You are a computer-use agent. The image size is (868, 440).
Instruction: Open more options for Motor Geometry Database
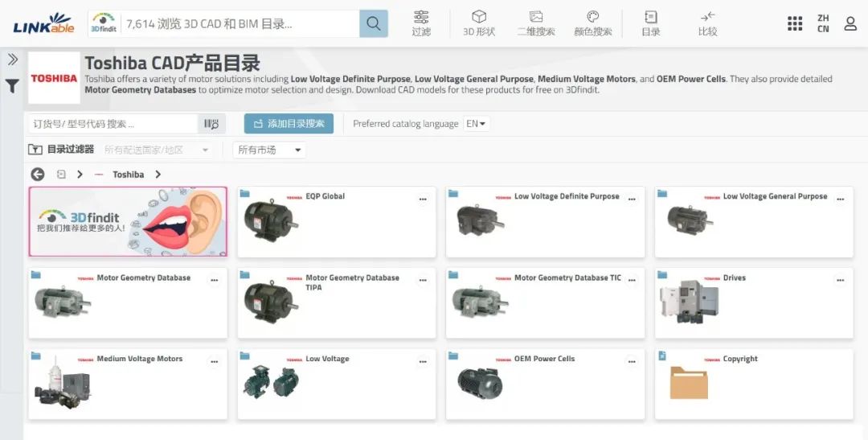[215, 281]
